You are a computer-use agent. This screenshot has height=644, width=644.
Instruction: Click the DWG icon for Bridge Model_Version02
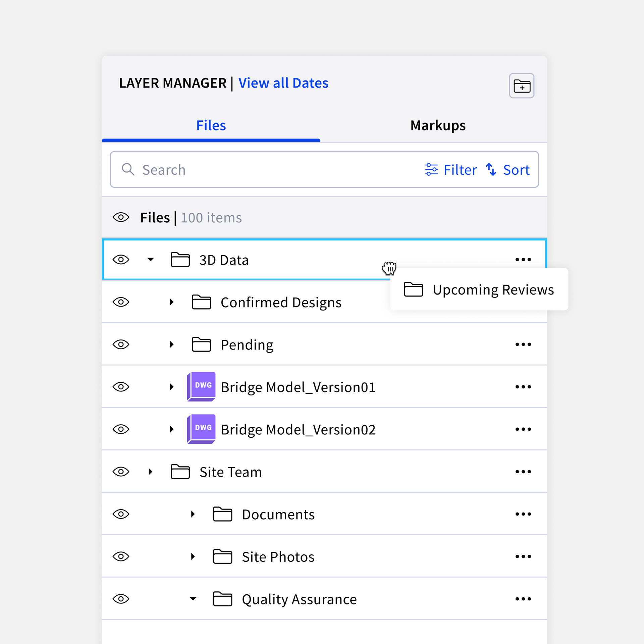click(201, 429)
